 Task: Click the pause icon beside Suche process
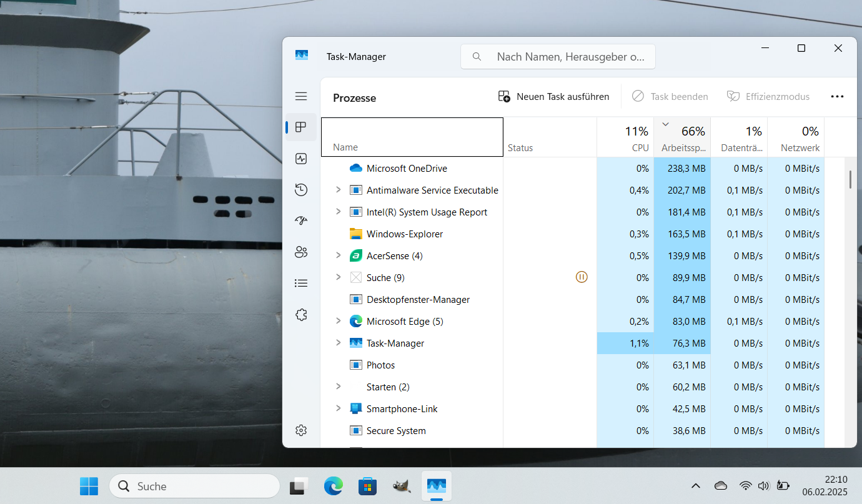click(x=582, y=277)
